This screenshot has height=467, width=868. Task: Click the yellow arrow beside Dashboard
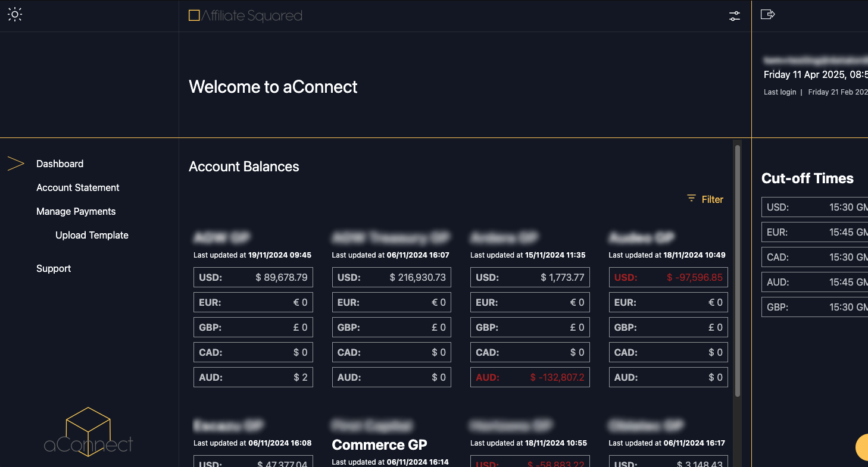[x=15, y=164]
